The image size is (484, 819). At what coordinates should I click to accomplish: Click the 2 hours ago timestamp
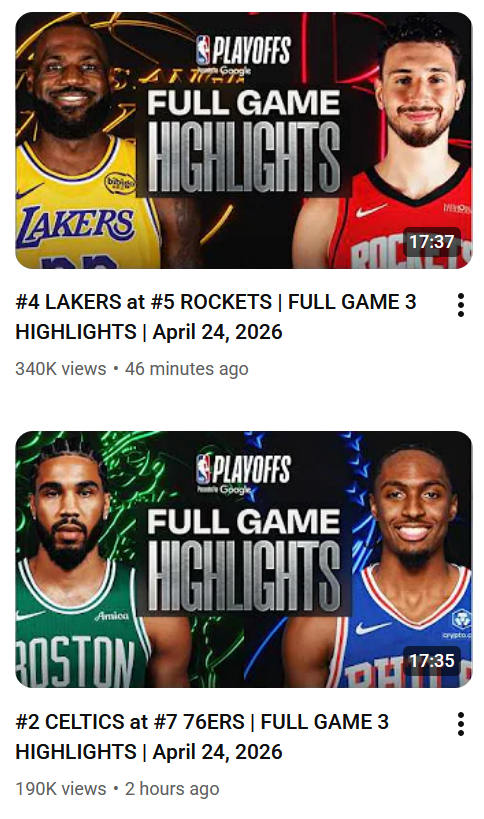[x=172, y=789]
